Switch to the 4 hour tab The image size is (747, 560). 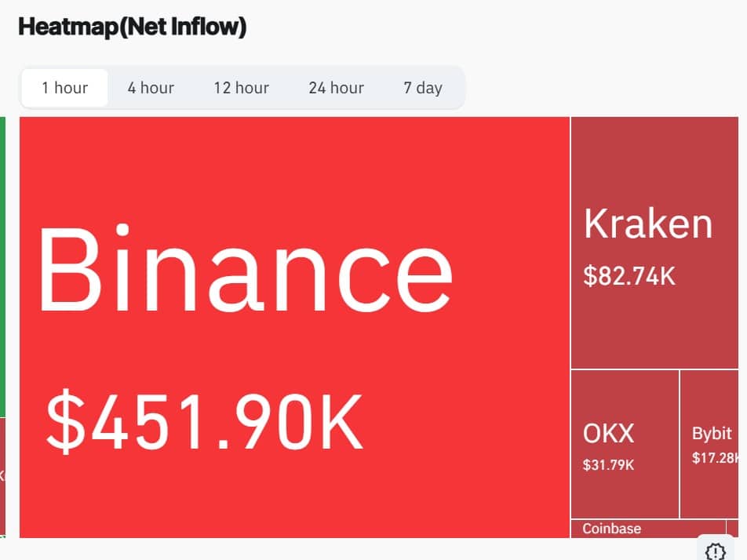[151, 88]
